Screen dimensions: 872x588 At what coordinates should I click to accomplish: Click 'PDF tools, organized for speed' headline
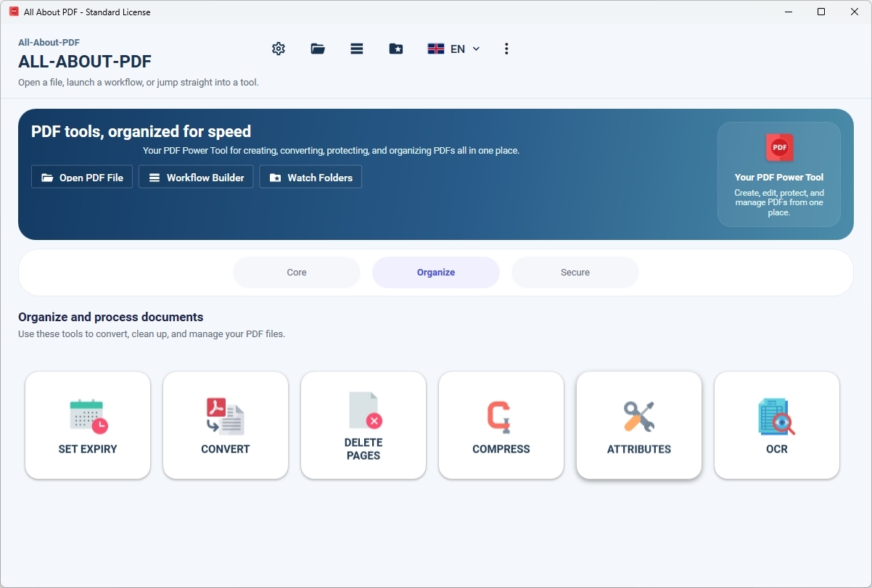141,131
